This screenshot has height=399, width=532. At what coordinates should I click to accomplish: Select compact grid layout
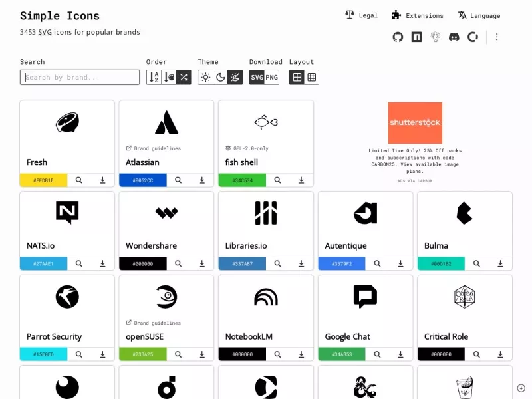pyautogui.click(x=312, y=77)
